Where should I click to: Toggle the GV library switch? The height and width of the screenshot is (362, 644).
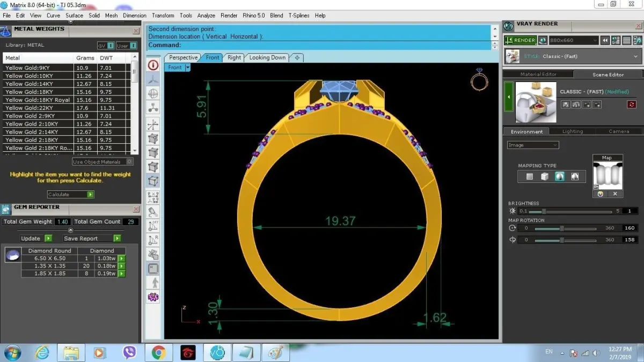pyautogui.click(x=105, y=46)
